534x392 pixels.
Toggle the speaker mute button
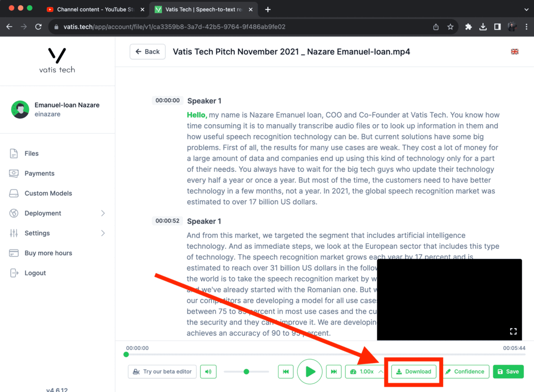click(208, 372)
